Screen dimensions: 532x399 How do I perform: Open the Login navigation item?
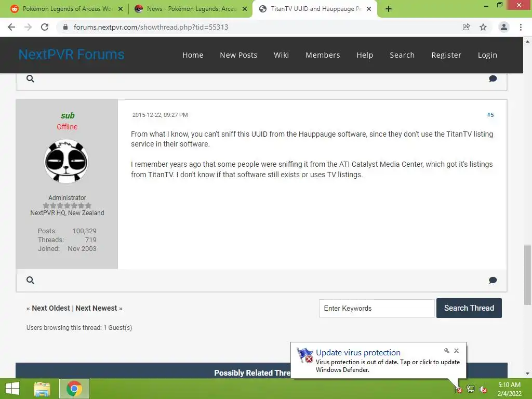[x=487, y=55]
